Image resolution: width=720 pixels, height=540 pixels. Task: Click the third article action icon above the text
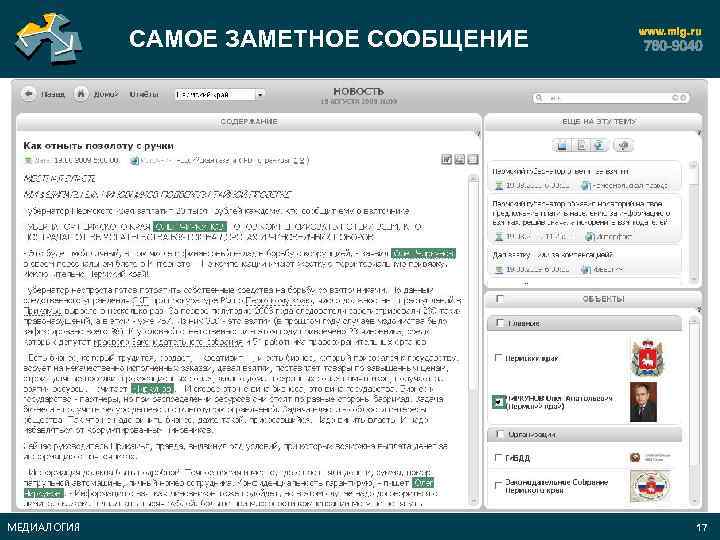[x=472, y=159]
